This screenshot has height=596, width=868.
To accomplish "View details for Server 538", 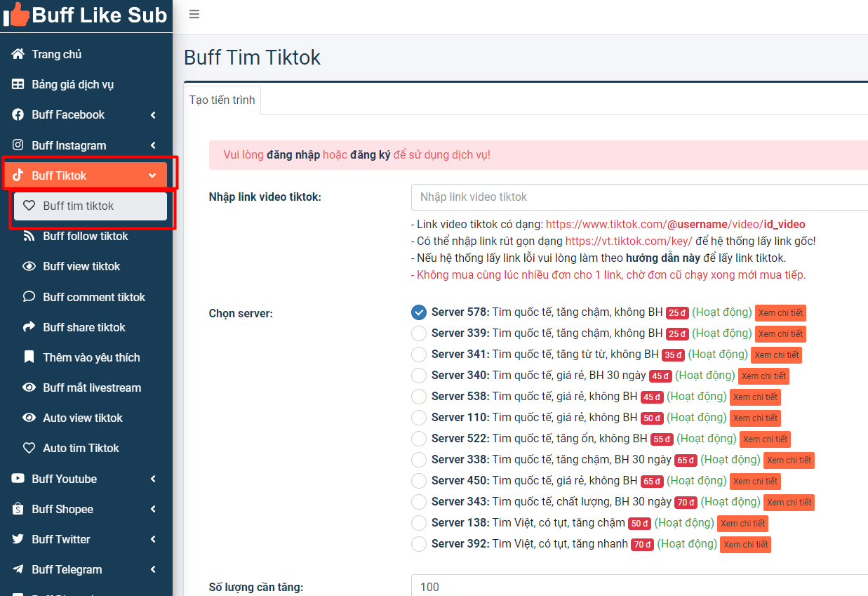I will click(755, 397).
